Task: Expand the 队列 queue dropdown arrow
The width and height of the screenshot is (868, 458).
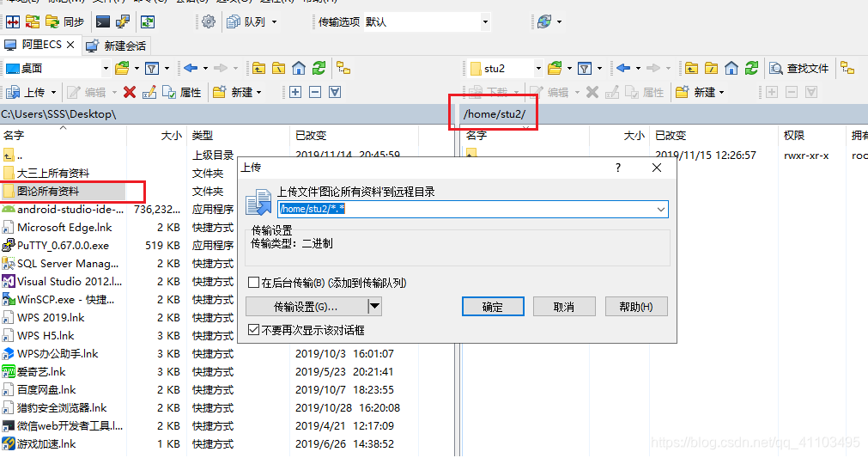Action: coord(274,22)
